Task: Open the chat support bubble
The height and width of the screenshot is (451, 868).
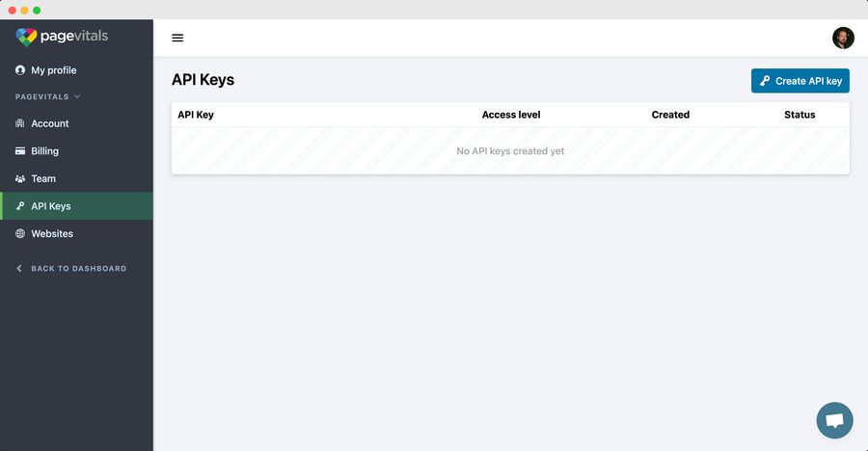Action: tap(834, 420)
